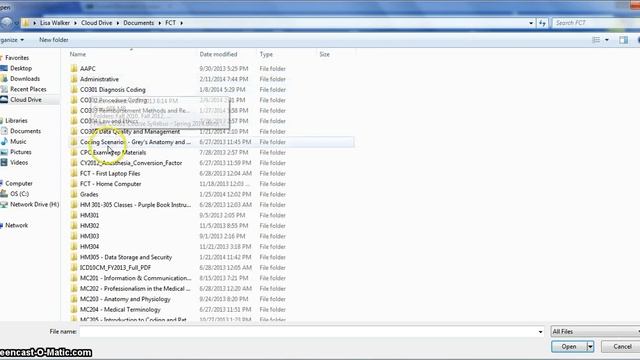The height and width of the screenshot is (360, 640).
Task: Open the Desktop icon in Favorites
Action: 4,68
